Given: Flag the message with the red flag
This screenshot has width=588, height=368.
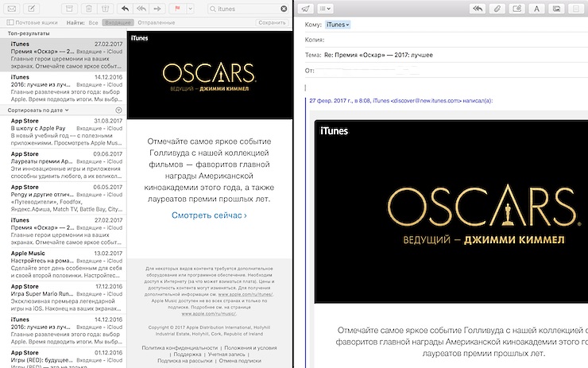Looking at the screenshot, I should click(177, 8).
